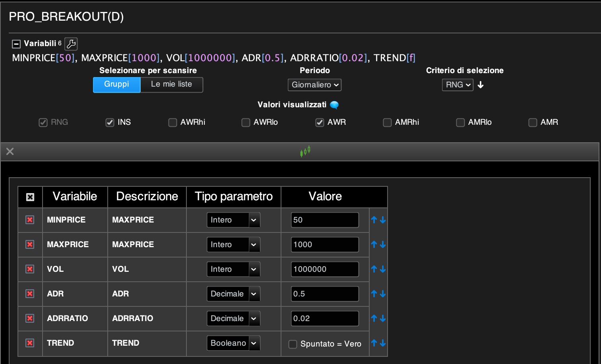
Task: Open the variables wrench settings icon
Action: [x=71, y=44]
